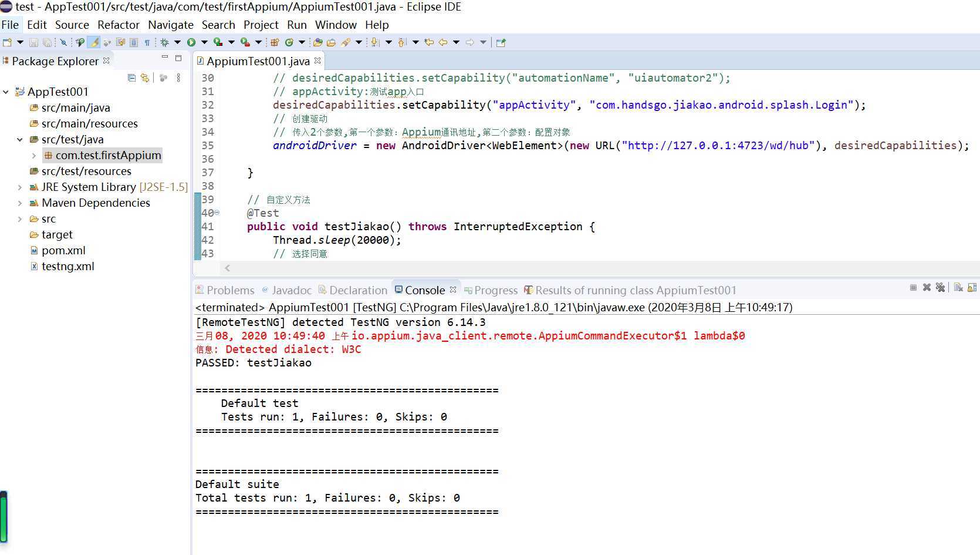Expand Maven Dependencies node

[x=20, y=203]
